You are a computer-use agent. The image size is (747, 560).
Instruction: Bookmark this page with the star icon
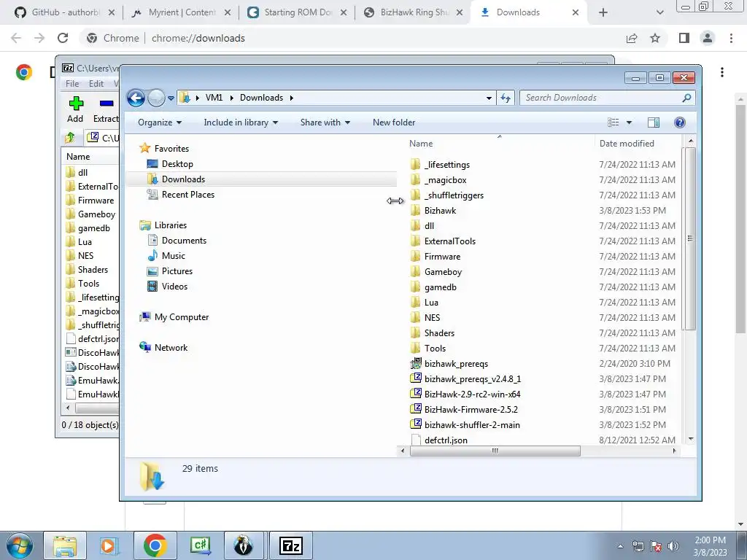655,38
